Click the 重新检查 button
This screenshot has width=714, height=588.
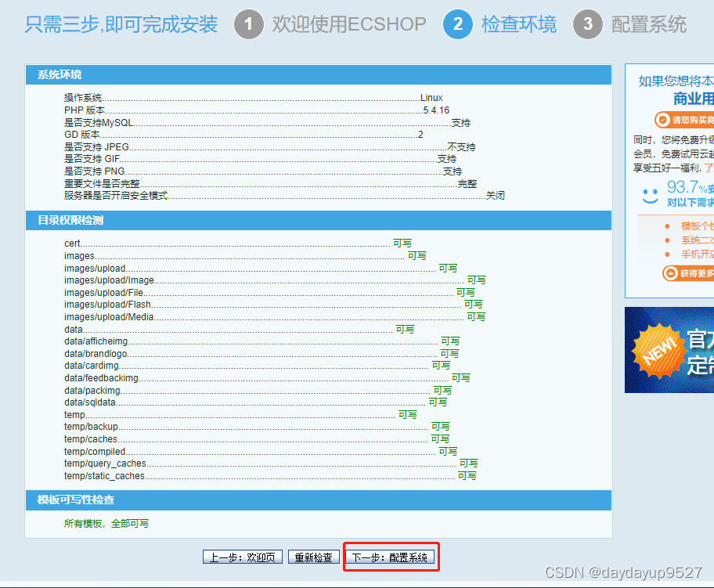pyautogui.click(x=313, y=557)
